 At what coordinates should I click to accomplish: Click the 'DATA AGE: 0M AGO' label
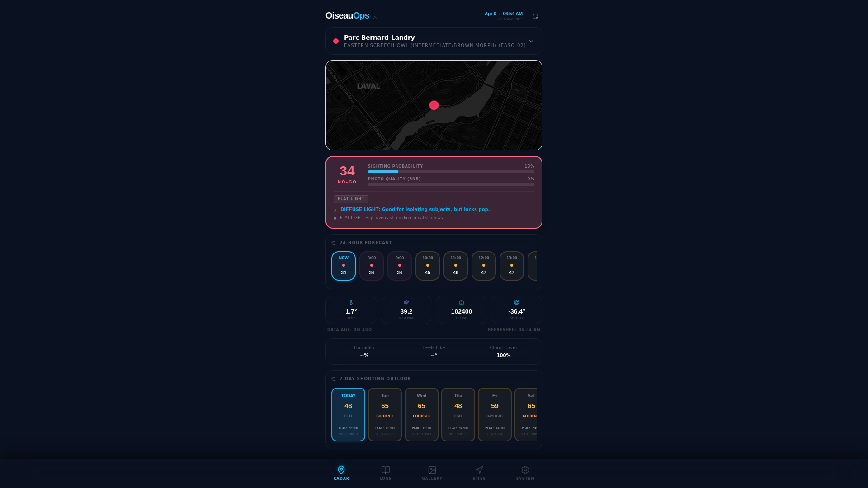[x=349, y=330]
